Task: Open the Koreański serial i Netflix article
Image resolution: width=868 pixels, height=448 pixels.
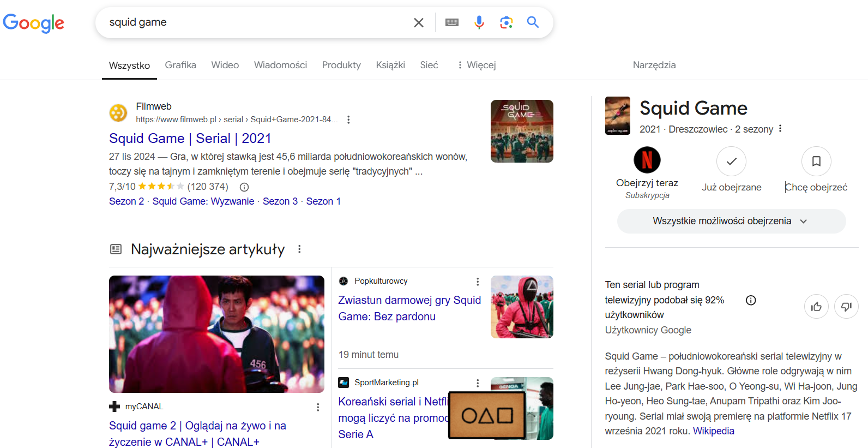Action: tap(393, 418)
